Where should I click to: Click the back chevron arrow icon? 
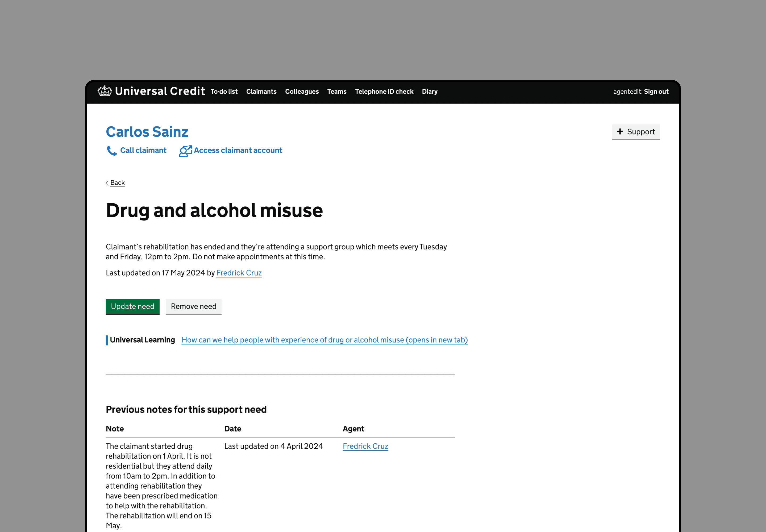(107, 183)
